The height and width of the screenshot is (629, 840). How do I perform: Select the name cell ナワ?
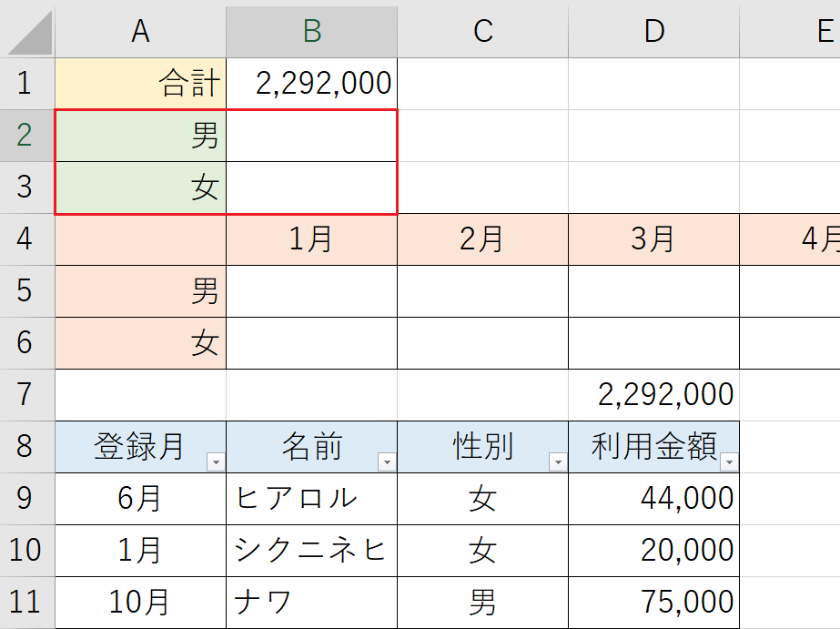tap(312, 603)
